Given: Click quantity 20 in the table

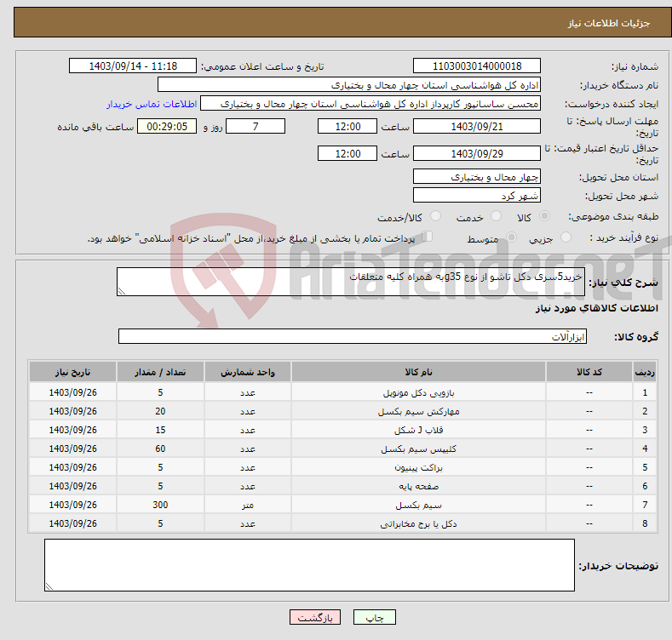Looking at the screenshot, I should (160, 411).
